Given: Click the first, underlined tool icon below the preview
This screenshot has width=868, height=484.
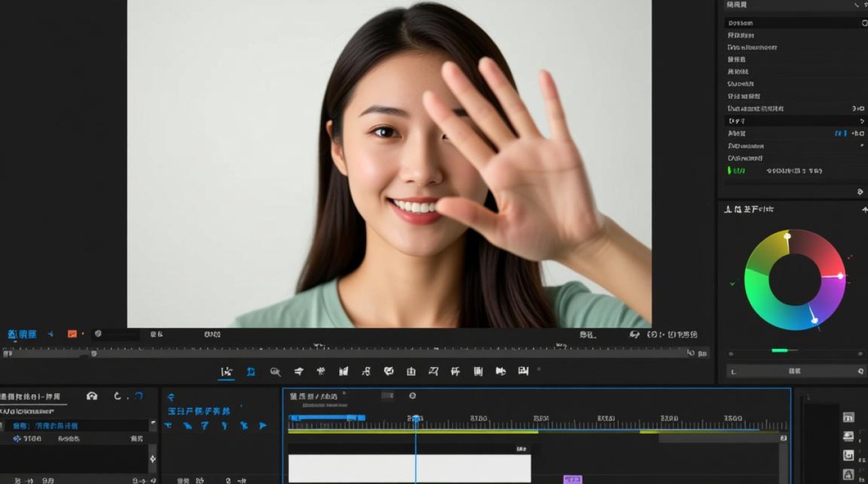Looking at the screenshot, I should coord(226,372).
